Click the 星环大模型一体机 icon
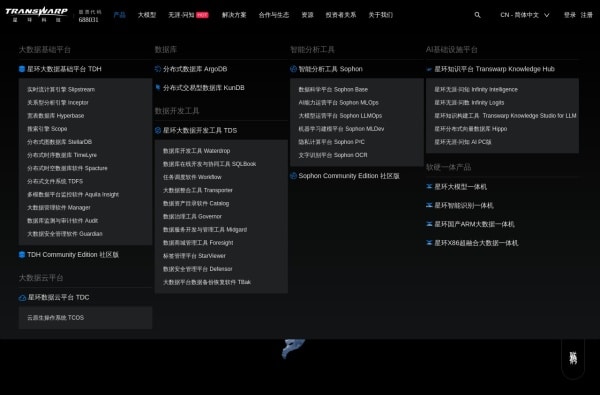 tap(429, 187)
